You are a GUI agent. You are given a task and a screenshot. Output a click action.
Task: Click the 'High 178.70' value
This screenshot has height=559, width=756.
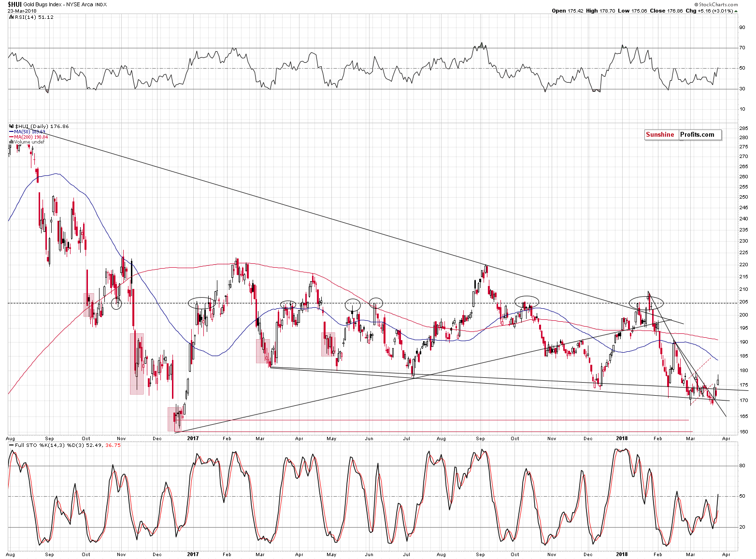click(600, 11)
